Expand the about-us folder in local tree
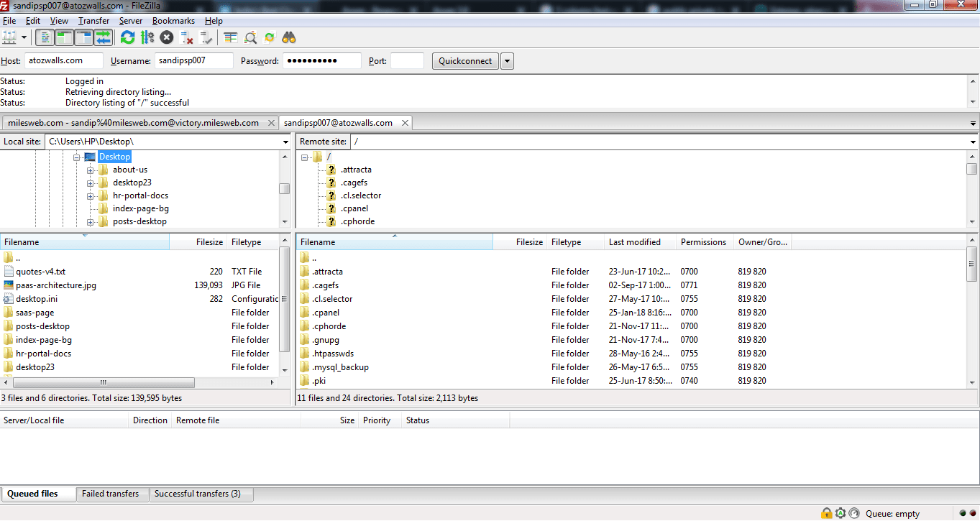The image size is (980, 521). [x=91, y=170]
